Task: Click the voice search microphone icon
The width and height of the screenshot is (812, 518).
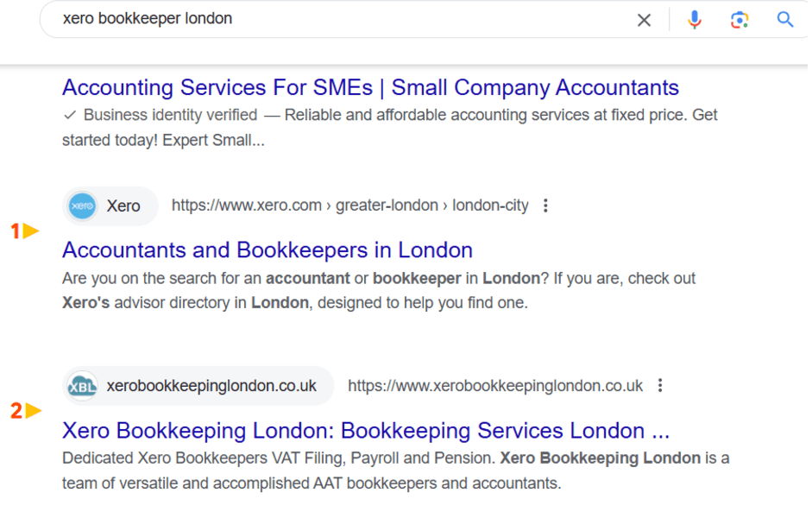Action: (x=695, y=19)
